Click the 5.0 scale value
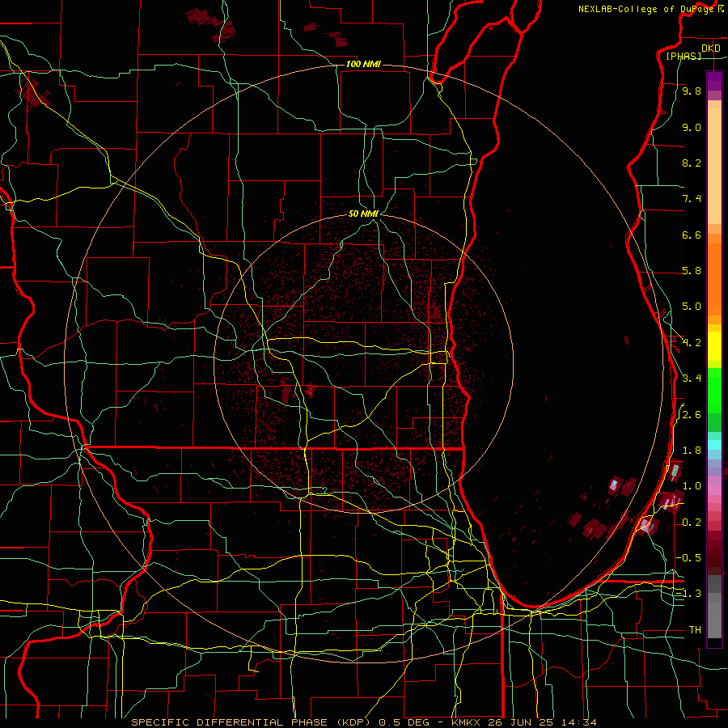The width and height of the screenshot is (728, 728). point(692,307)
